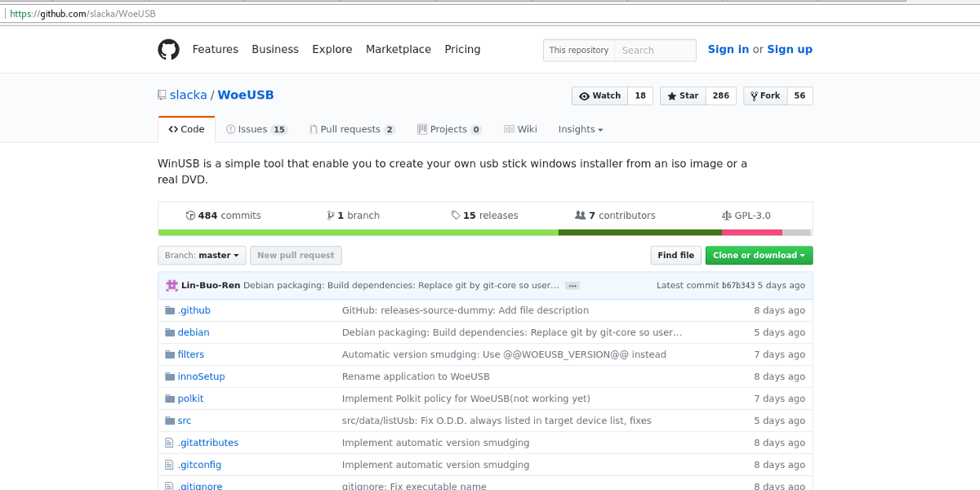Open the .gitignore file link
Viewport: 980px width, 490px height.
pyautogui.click(x=200, y=485)
